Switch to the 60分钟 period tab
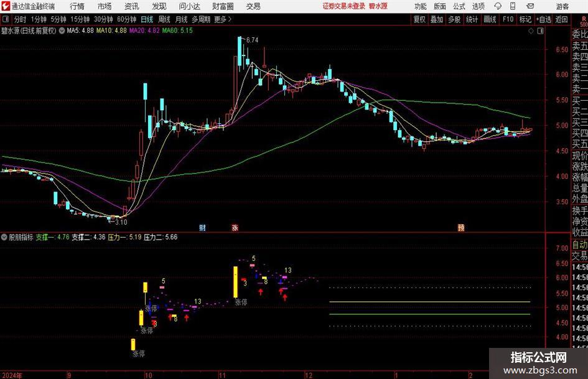This screenshot has width=588, height=379. coord(126,19)
